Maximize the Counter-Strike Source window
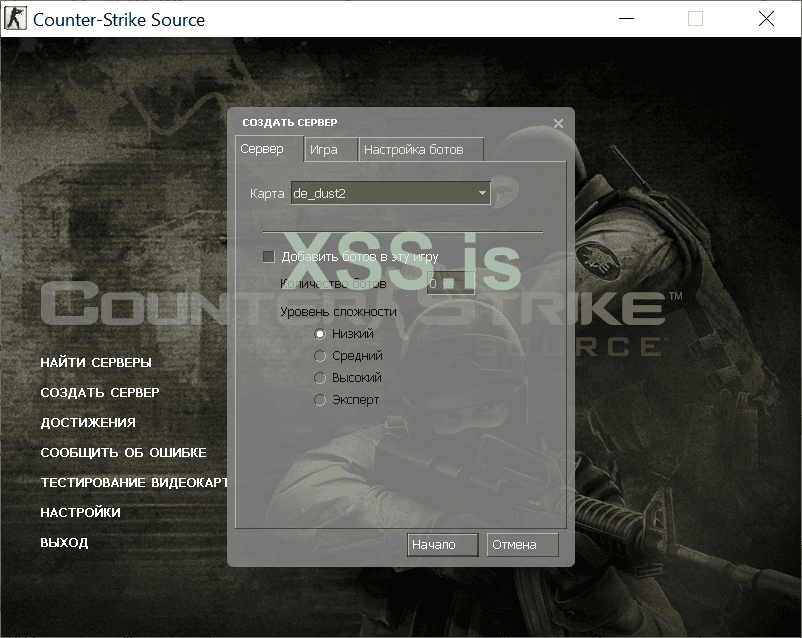This screenshot has width=802, height=638. [695, 19]
